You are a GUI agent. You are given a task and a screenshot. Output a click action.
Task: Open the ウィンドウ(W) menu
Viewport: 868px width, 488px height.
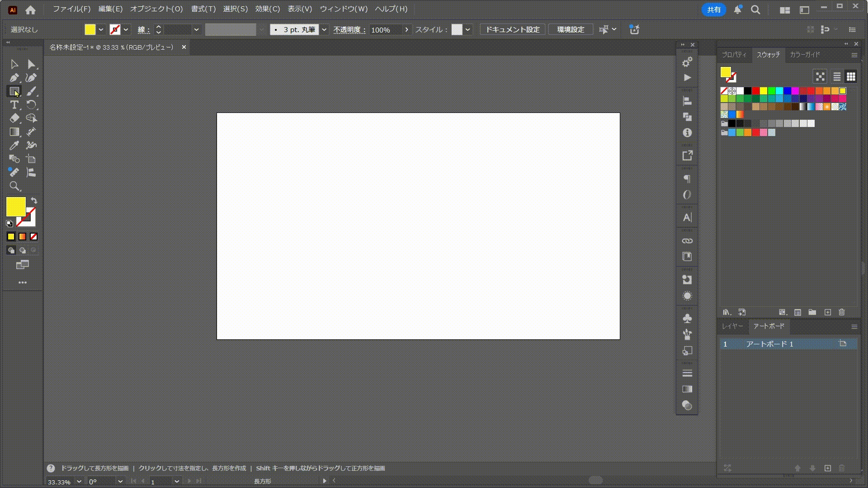344,9
